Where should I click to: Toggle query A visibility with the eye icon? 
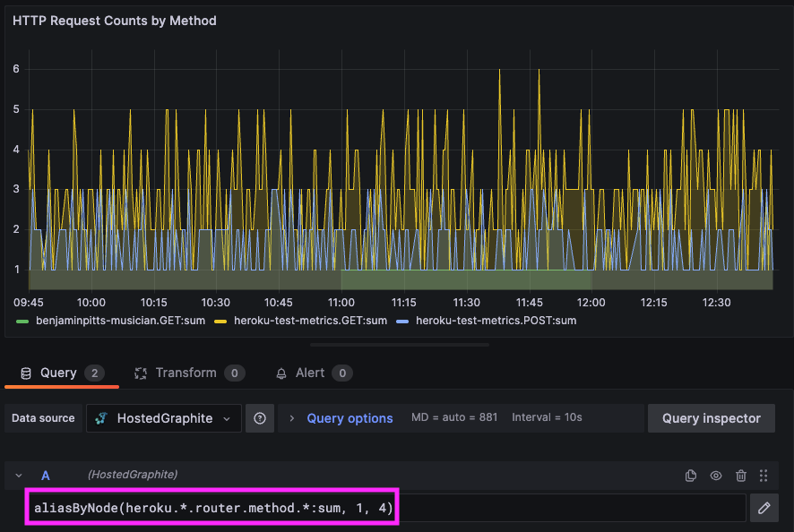pos(715,476)
